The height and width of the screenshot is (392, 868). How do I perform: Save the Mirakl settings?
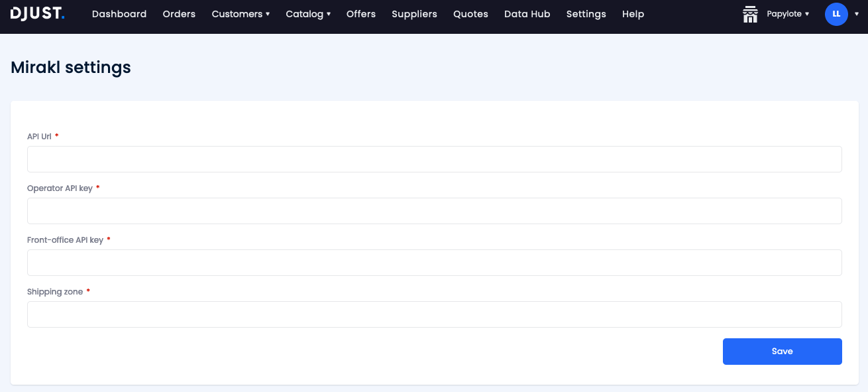(x=782, y=351)
